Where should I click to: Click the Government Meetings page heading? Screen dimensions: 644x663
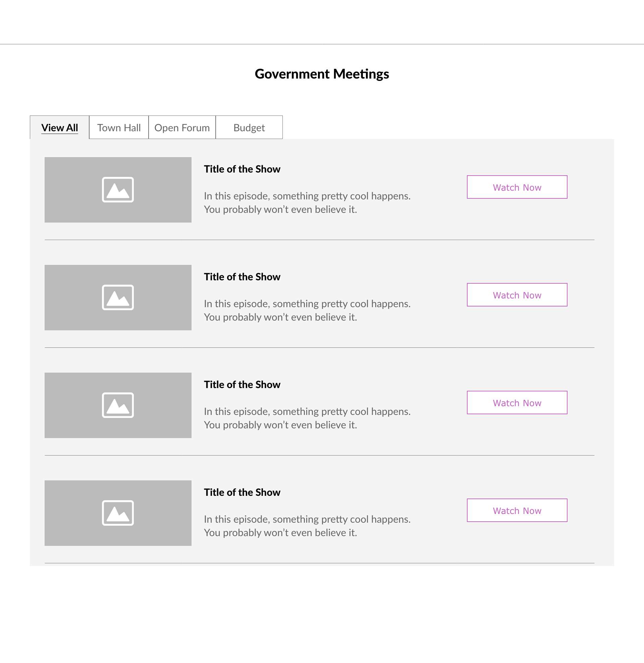[322, 74]
